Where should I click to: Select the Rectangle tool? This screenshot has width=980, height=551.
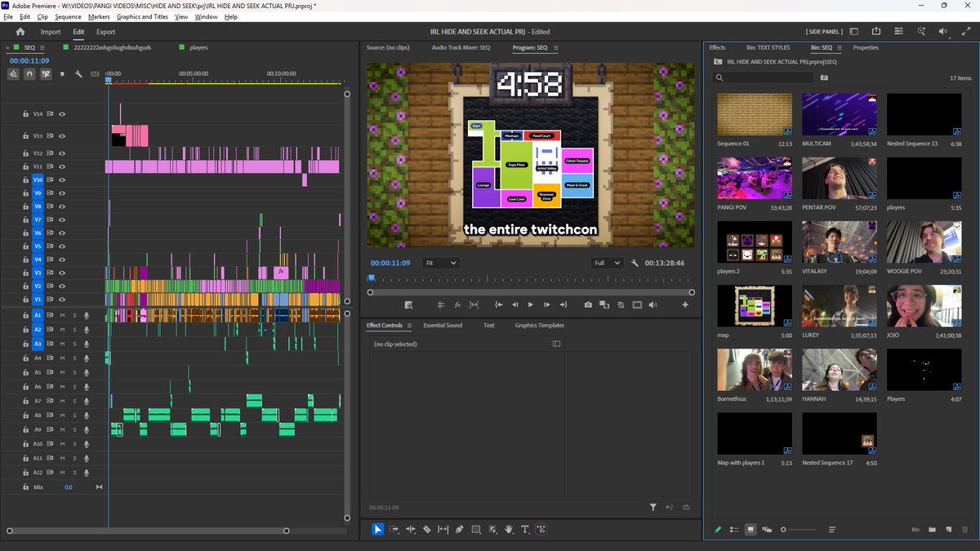(x=476, y=529)
